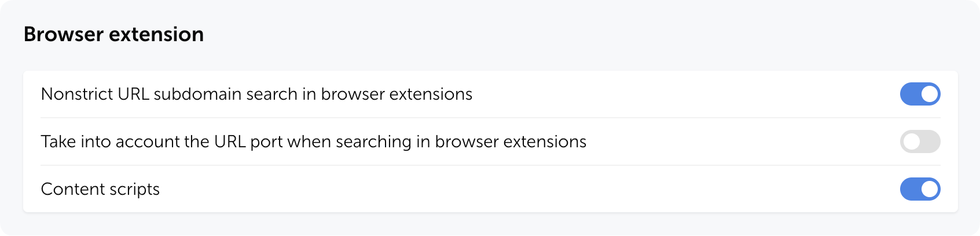980x236 pixels.
Task: Disable Nonstrict URL subdomain search toggle
Action: point(920,94)
